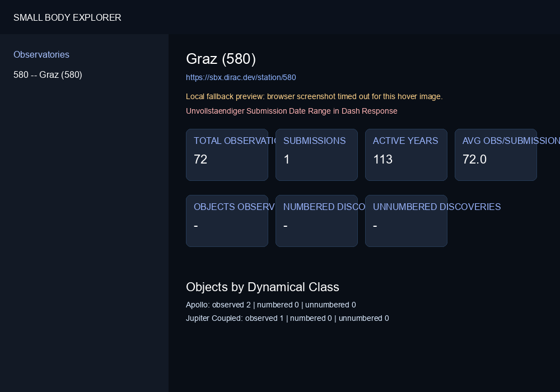This screenshot has width=560, height=392.
Task: Click the 72.0 average value
Action: pos(474,159)
